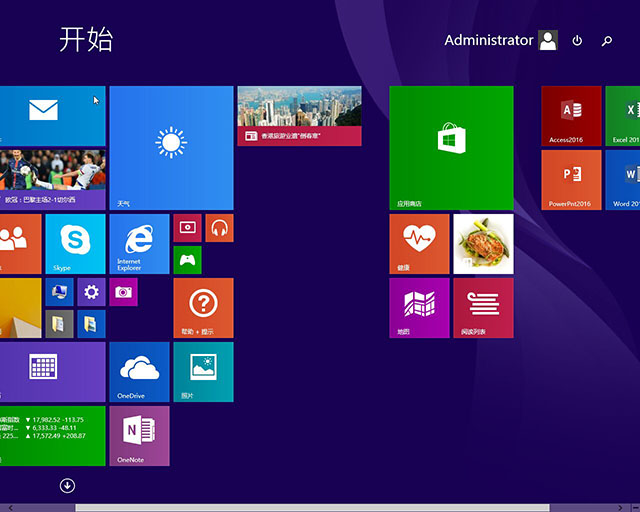The image size is (640, 512).
Task: Launch Skype
Action: pyautogui.click(x=76, y=244)
